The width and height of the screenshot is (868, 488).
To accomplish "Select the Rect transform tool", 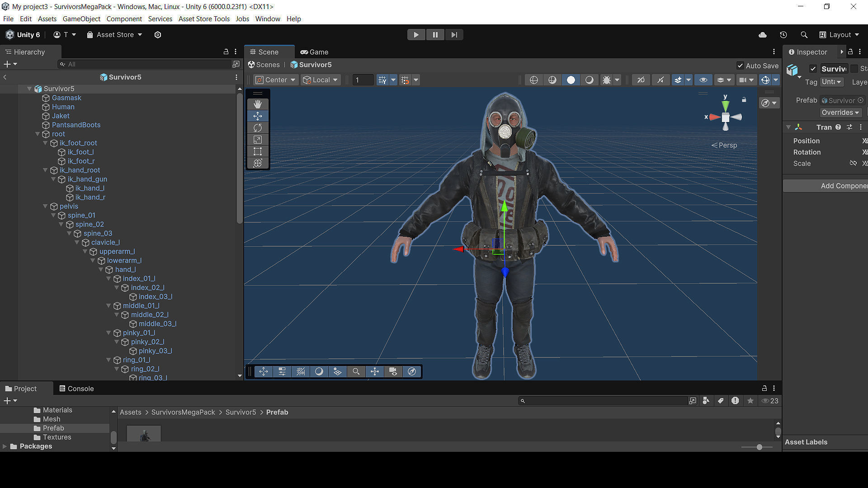I will [x=258, y=151].
